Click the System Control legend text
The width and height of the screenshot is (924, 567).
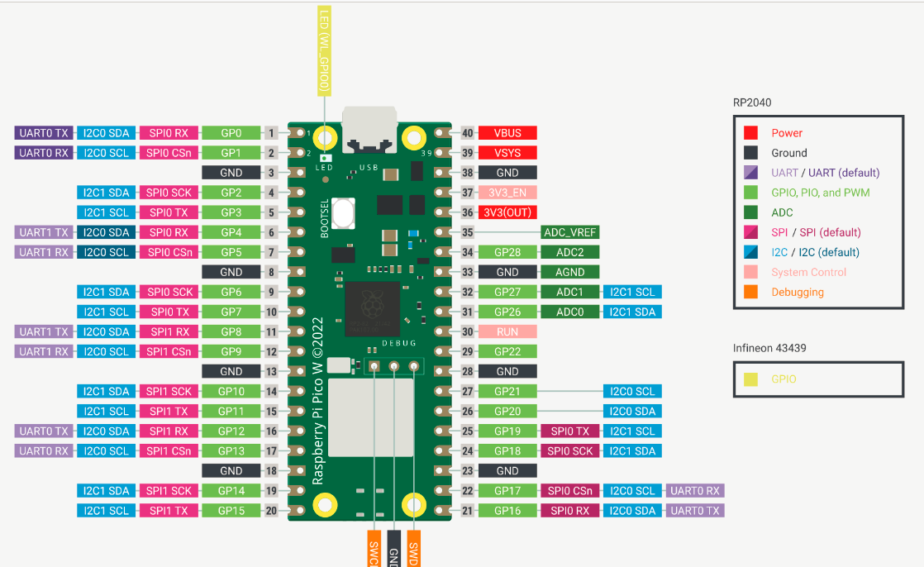coord(808,272)
